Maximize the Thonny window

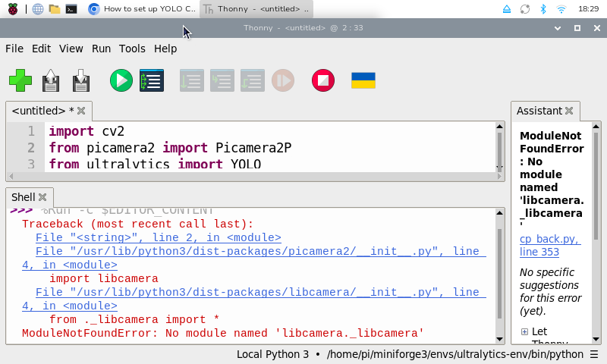pos(577,28)
